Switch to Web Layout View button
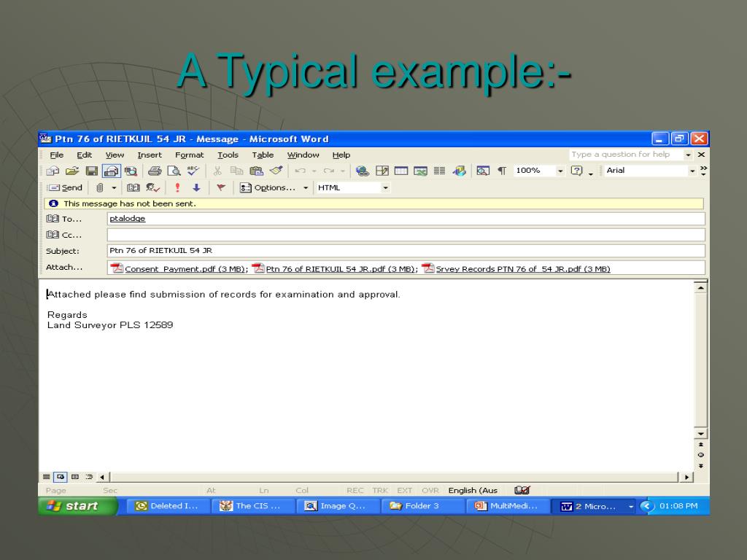Screen dimensions: 747x560 click(x=60, y=477)
